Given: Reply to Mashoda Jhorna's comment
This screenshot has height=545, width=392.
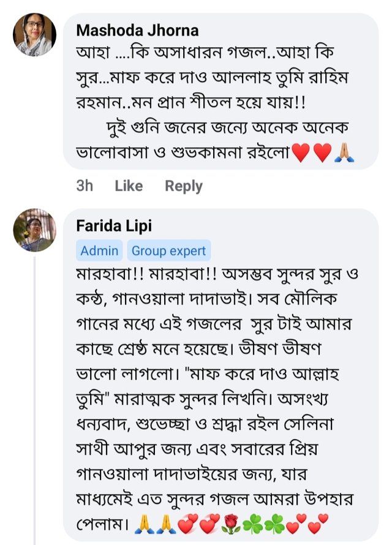Looking at the screenshot, I should 184,186.
